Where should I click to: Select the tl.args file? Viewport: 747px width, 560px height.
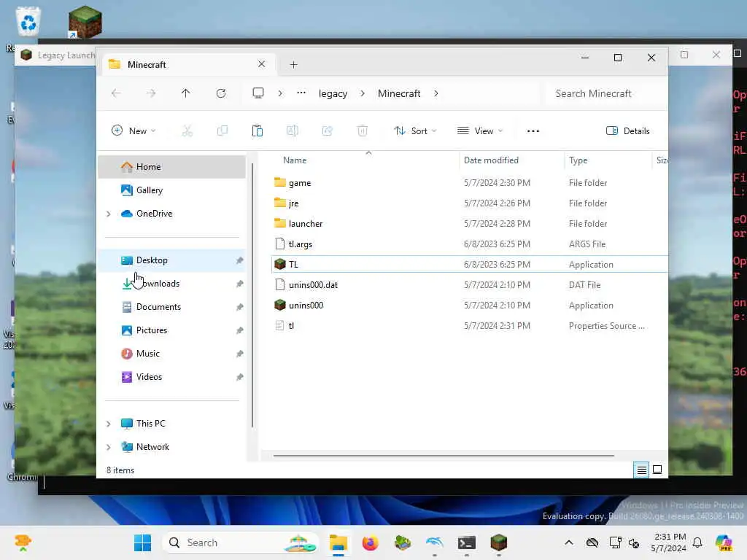(x=469, y=244)
